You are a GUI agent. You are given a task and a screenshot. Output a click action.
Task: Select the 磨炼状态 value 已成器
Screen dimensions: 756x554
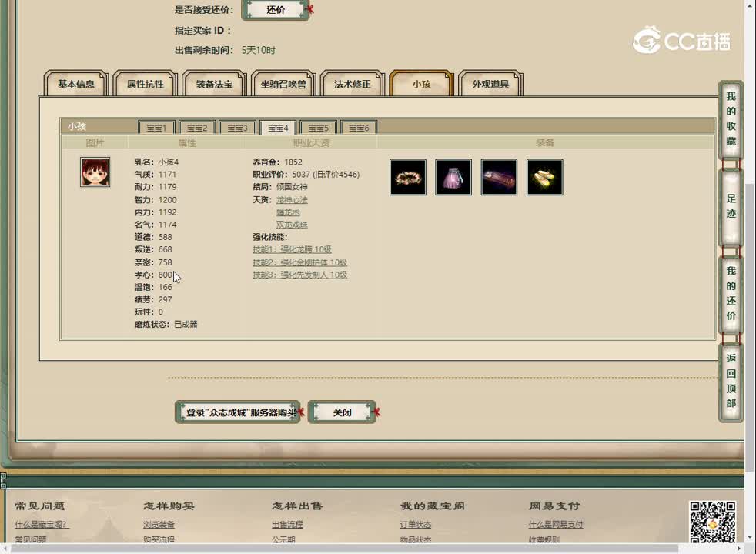(186, 324)
